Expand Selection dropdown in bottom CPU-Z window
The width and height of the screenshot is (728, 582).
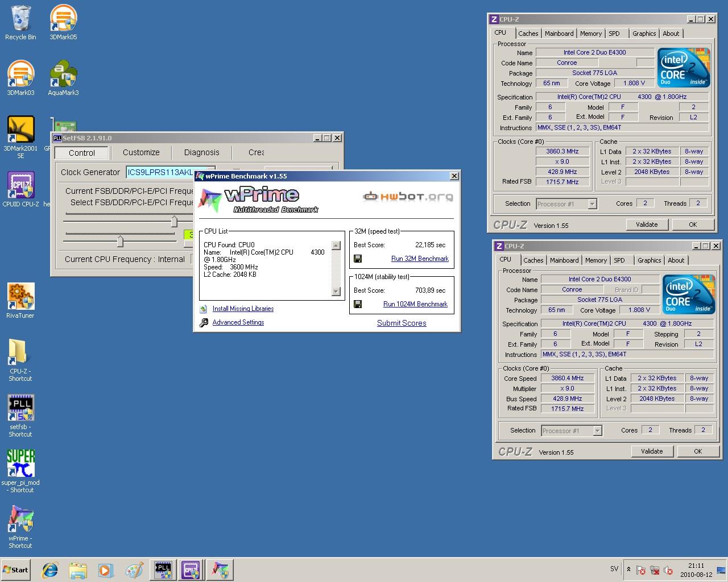(597, 431)
